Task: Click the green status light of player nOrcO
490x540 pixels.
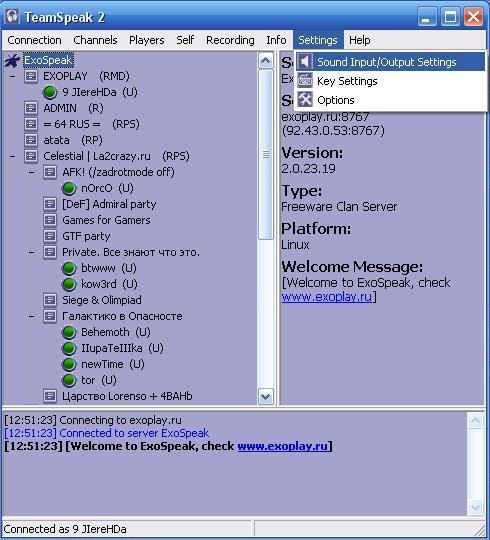Action: pos(69,188)
